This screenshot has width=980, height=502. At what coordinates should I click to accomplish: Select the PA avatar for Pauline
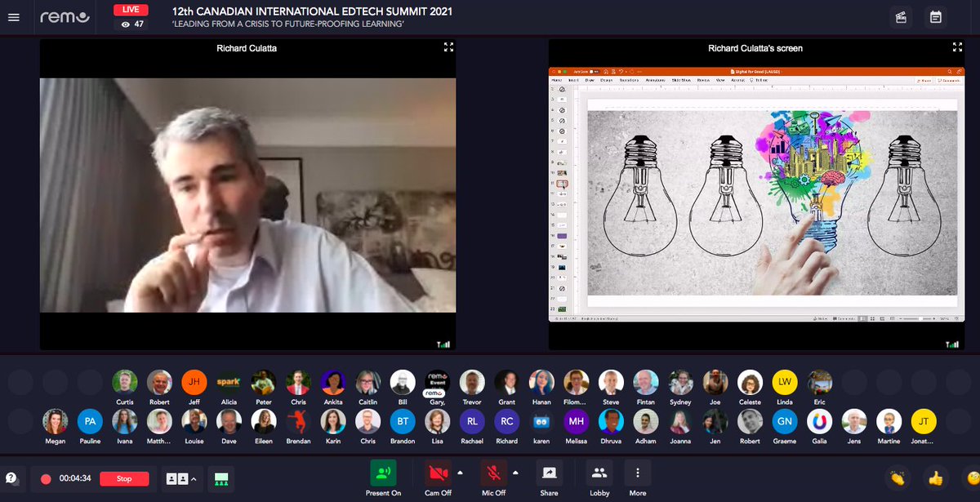pos(90,421)
